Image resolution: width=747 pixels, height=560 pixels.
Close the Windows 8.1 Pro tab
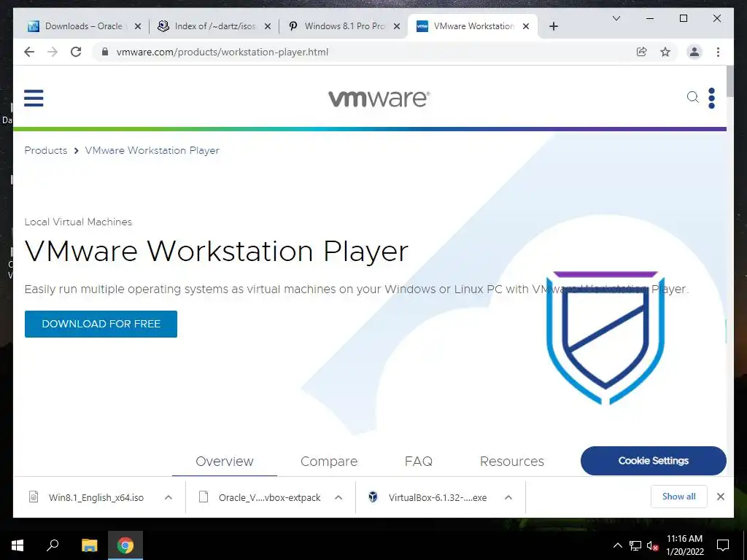click(x=396, y=26)
